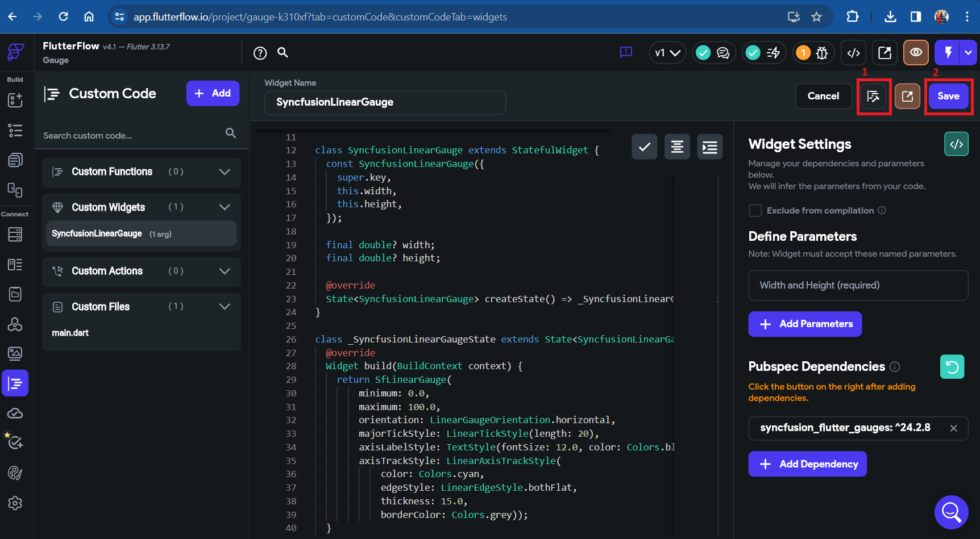Collapse the Custom Widgets section

[x=225, y=207]
